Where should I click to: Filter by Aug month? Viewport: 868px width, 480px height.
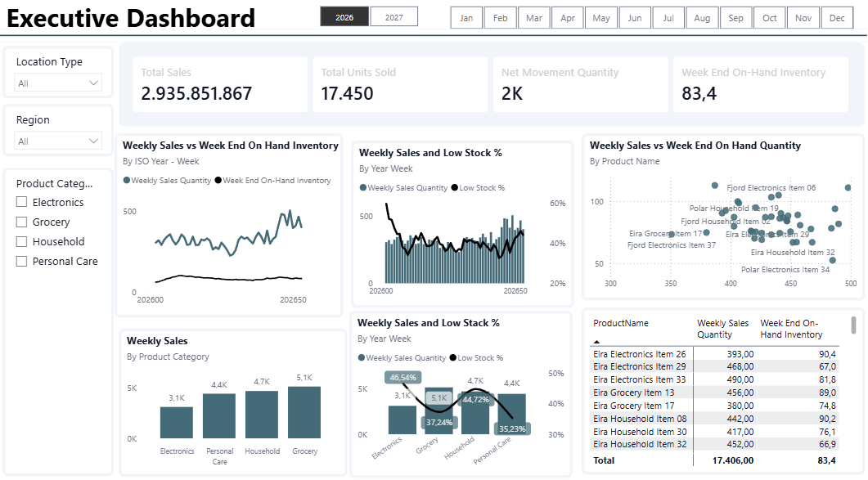(x=702, y=18)
